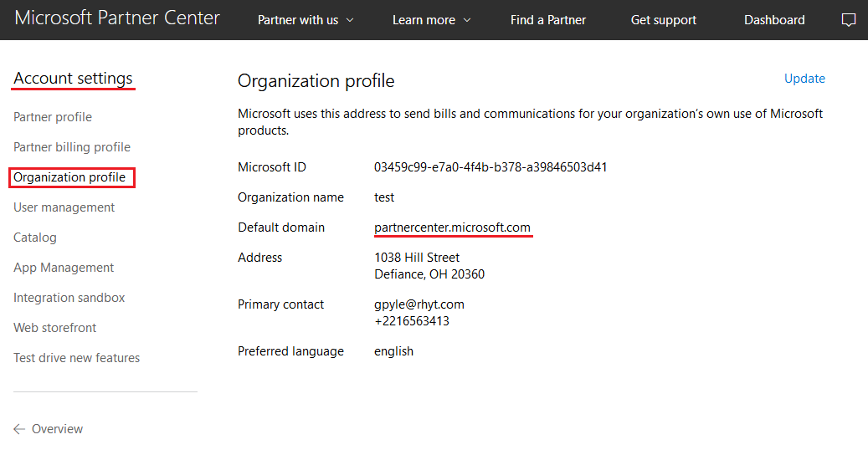Click the Microsoft ID label
The width and height of the screenshot is (868, 455).
pyautogui.click(x=272, y=167)
